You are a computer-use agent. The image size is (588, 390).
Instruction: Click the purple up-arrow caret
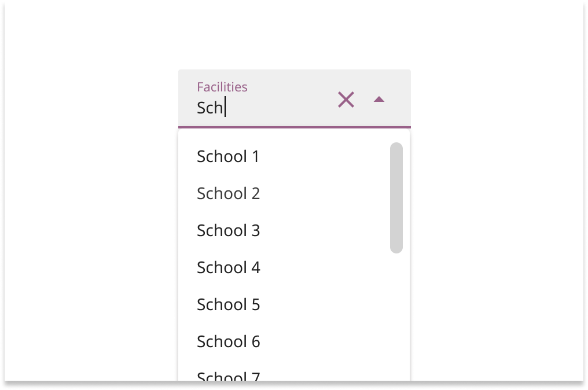(x=379, y=100)
